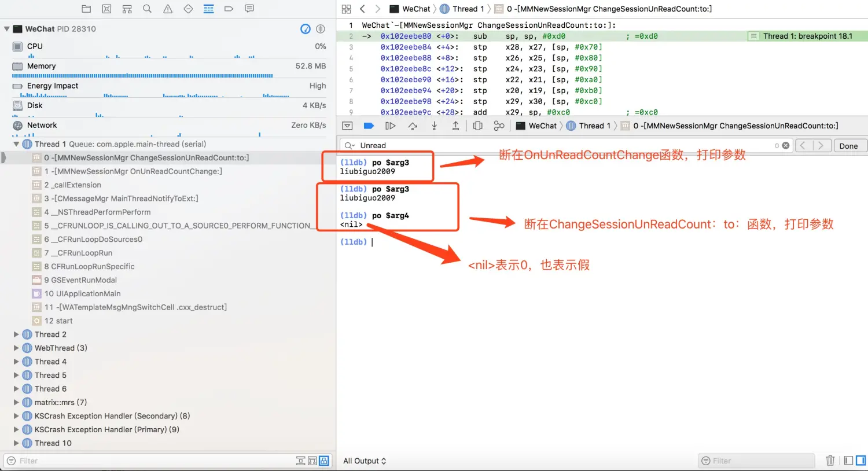The image size is (868, 471).
Task: Clear the console with trash icon
Action: 830,461
